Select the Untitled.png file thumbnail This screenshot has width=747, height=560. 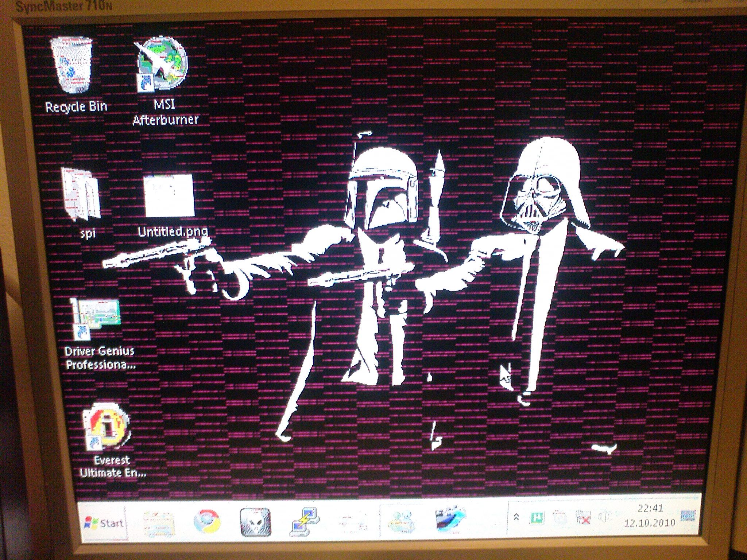point(169,196)
